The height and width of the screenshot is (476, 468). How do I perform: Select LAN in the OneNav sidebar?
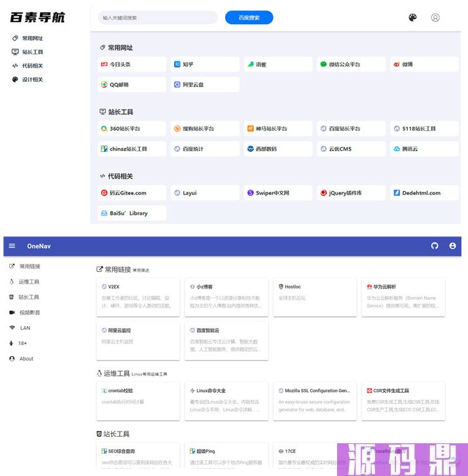(x=20, y=328)
